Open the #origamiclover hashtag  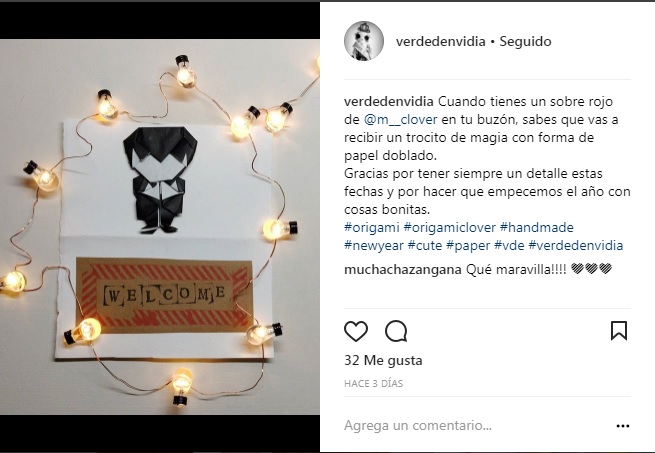coord(449,227)
